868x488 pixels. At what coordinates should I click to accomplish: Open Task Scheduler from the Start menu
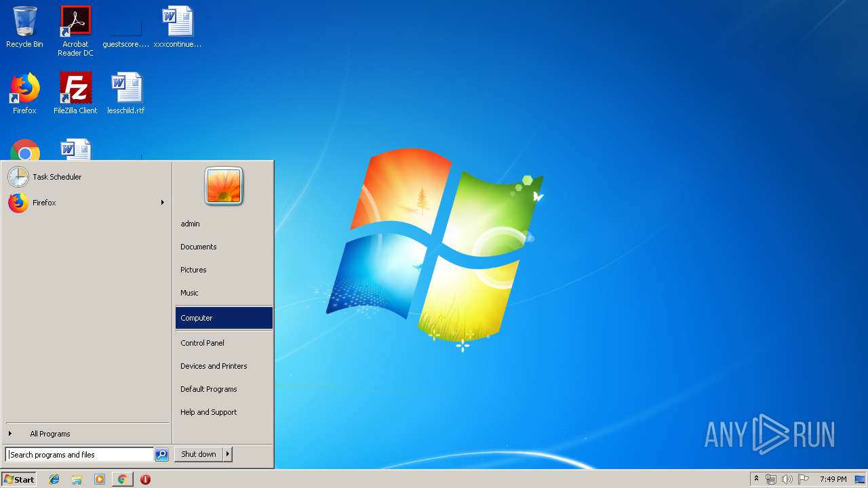click(x=86, y=177)
